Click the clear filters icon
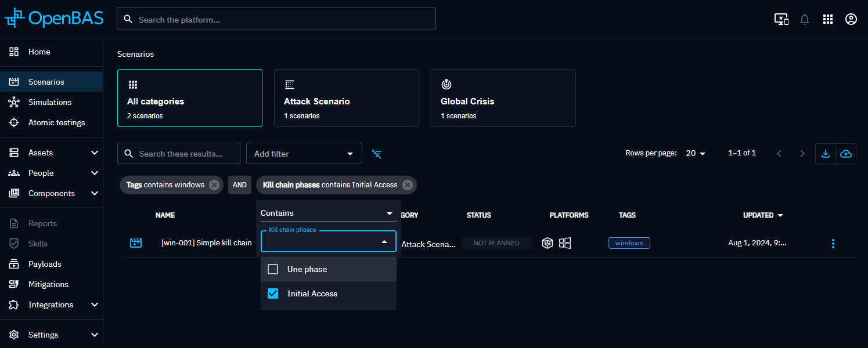Image resolution: width=868 pixels, height=348 pixels. click(377, 154)
